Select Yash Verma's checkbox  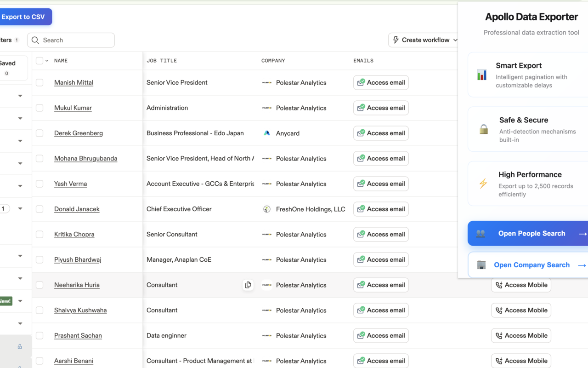coord(40,184)
